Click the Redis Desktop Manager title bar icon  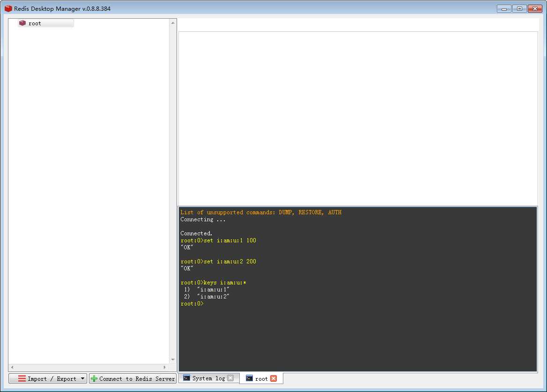click(x=8, y=8)
